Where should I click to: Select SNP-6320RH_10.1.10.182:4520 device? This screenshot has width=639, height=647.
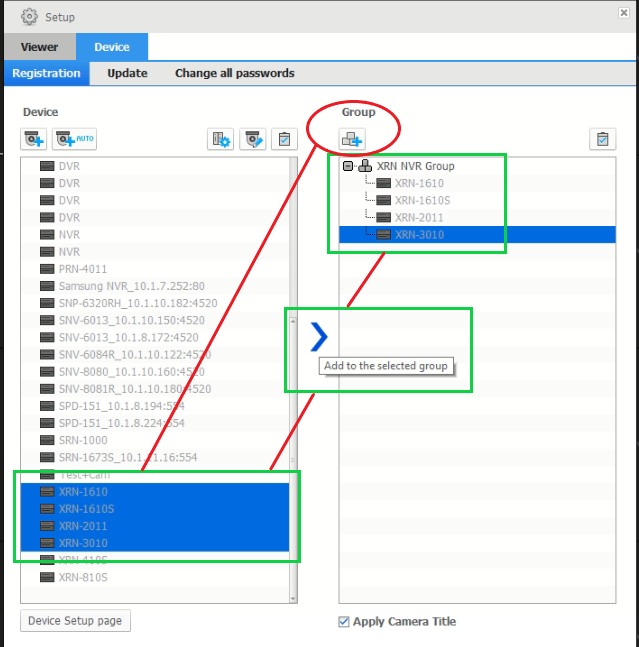pos(155,303)
